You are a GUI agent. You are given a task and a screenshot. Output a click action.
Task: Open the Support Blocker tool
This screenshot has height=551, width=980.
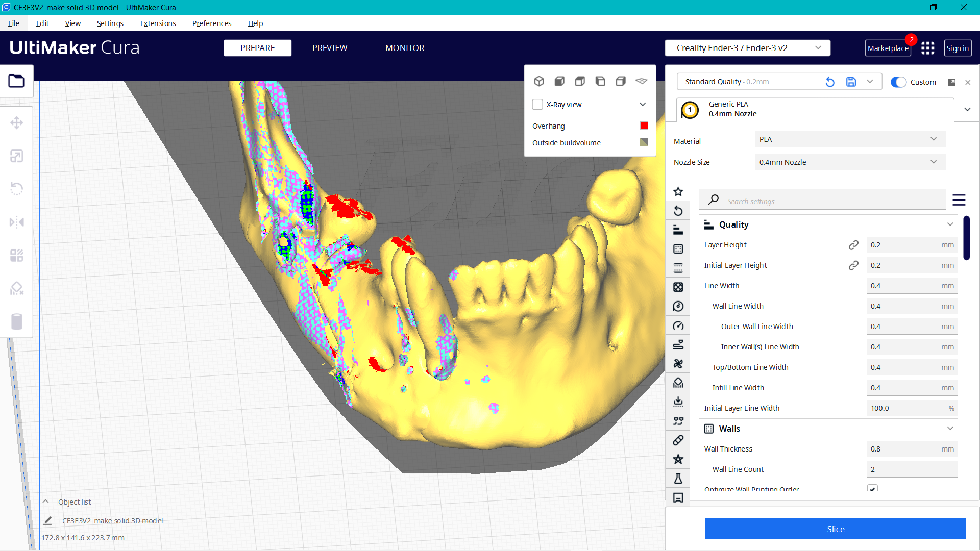[17, 288]
